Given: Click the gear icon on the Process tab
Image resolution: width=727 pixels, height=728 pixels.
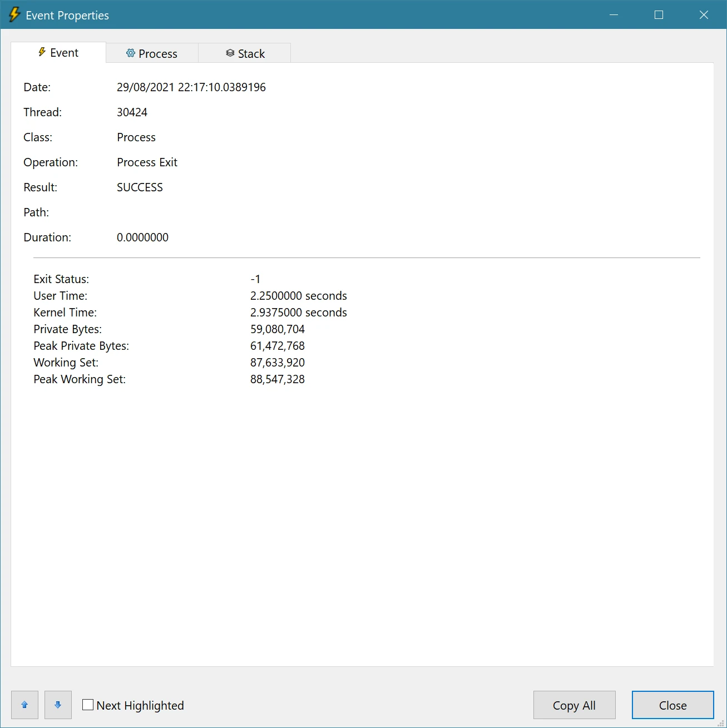Looking at the screenshot, I should click(x=131, y=53).
